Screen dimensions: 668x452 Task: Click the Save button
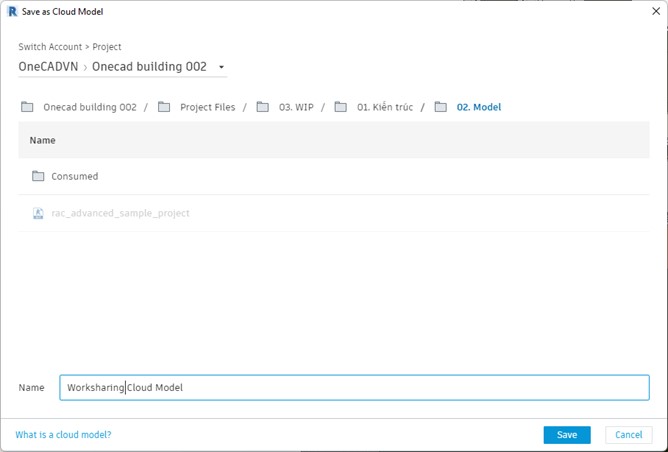(x=567, y=435)
